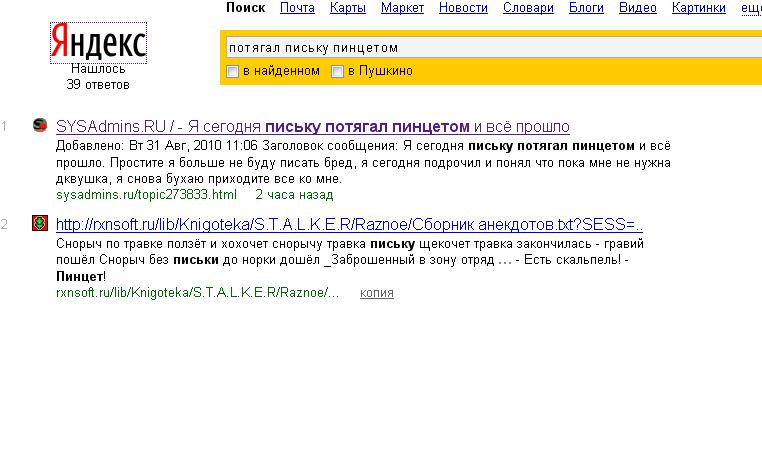Enable the "в Пушкино" checkbox

337,71
